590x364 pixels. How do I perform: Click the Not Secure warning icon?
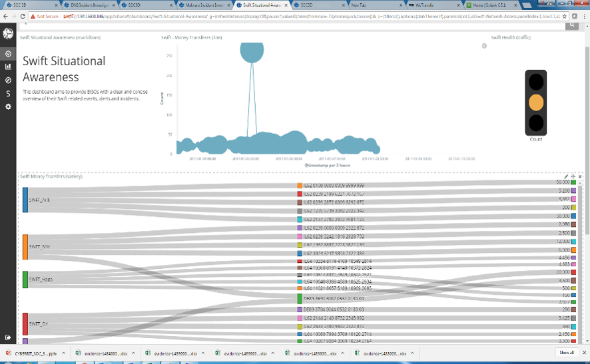pos(33,17)
